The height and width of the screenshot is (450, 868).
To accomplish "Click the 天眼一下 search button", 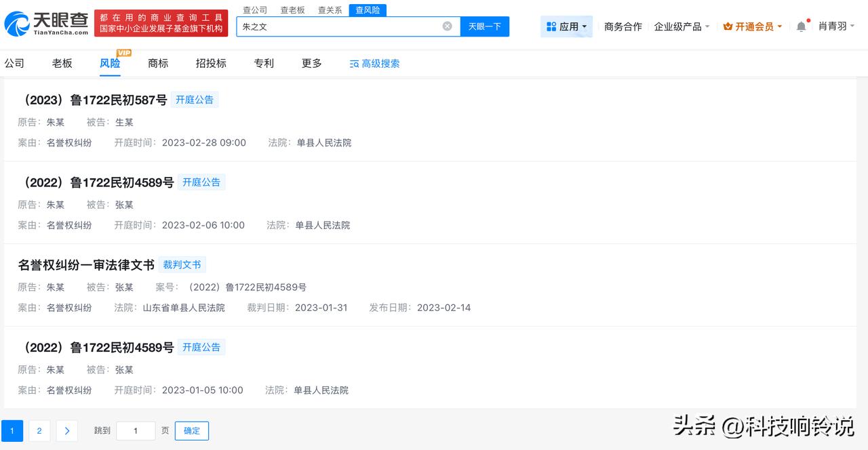I will 484,26.
